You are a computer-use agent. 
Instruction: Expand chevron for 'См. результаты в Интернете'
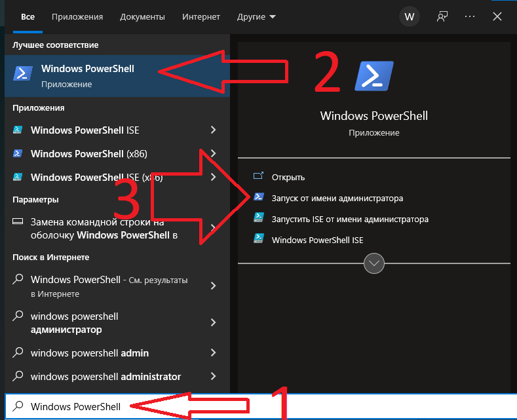click(x=214, y=286)
